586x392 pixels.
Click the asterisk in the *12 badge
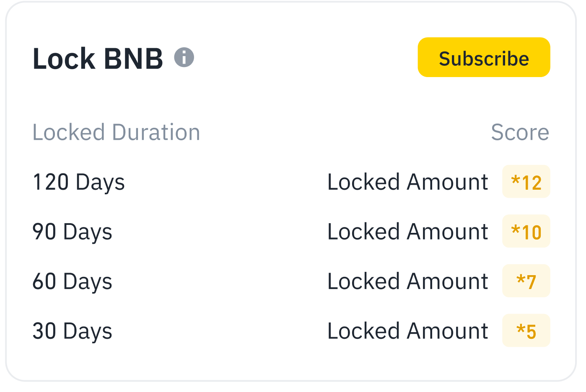(x=516, y=181)
